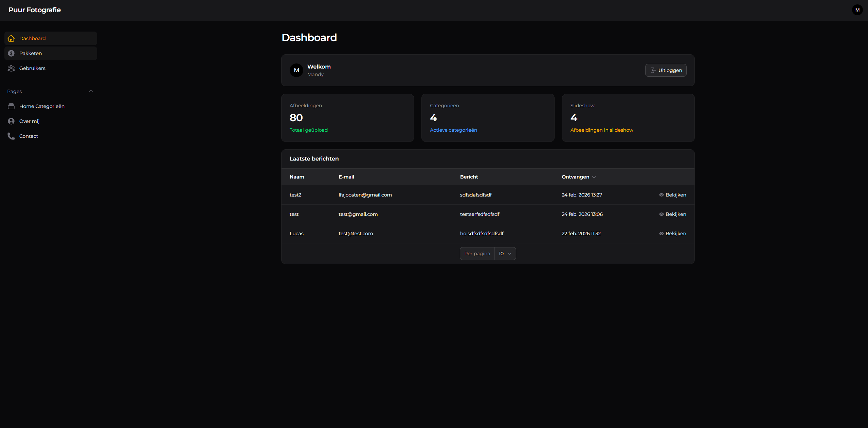
Task: Click the Mandy avatar in welcome card
Action: point(296,70)
